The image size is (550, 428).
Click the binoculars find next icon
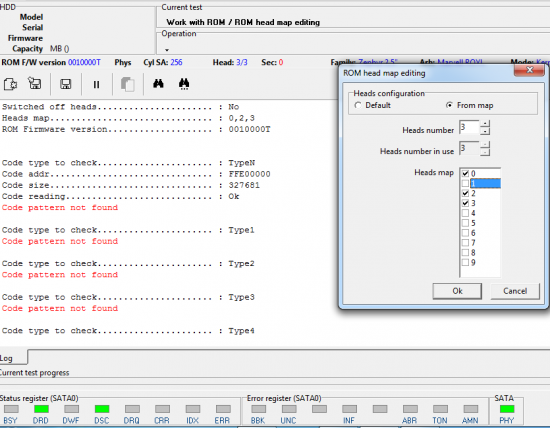tap(184, 84)
